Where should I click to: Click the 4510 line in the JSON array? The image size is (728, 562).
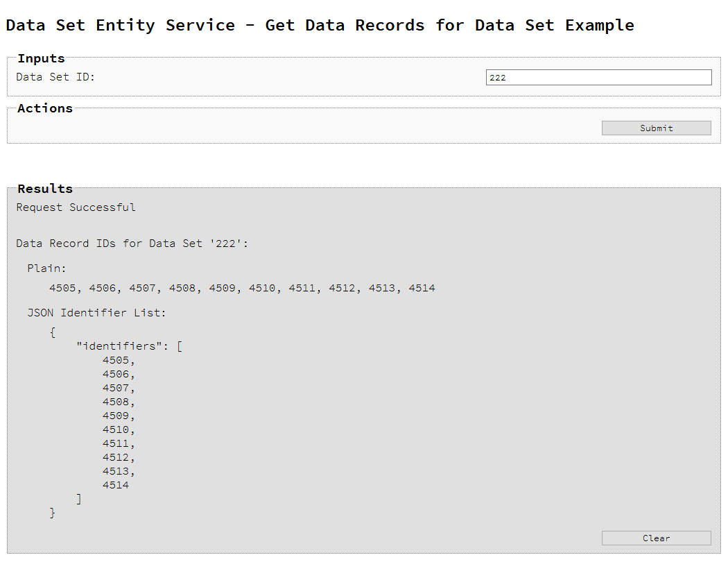(116, 429)
